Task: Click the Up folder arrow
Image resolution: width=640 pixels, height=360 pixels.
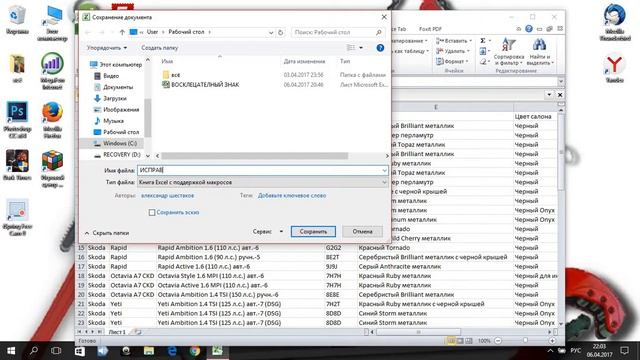Action: (122, 32)
